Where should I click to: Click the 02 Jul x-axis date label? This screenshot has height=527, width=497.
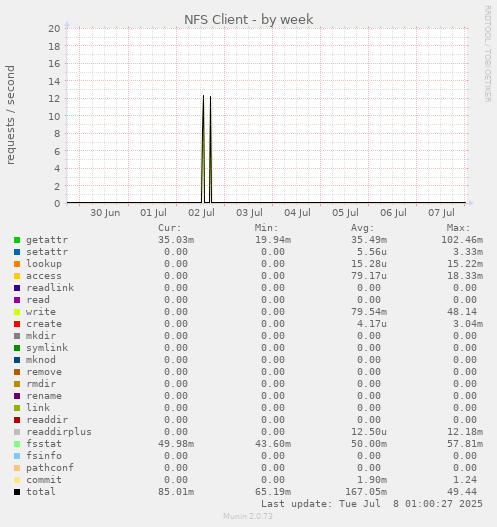coord(201,213)
